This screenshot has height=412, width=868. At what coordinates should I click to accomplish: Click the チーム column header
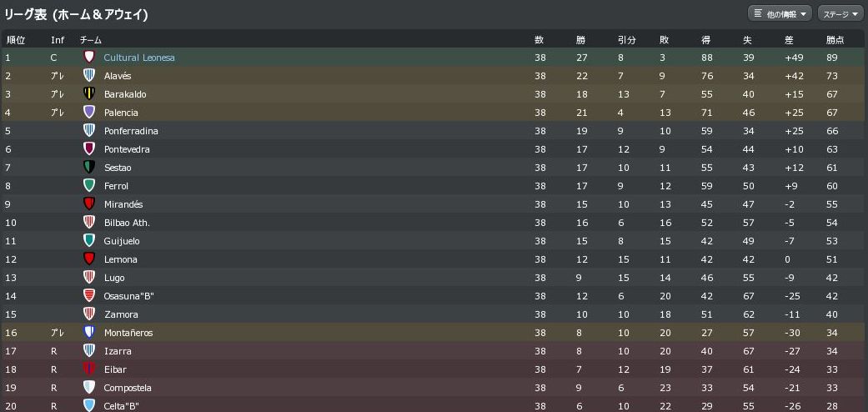pos(91,40)
